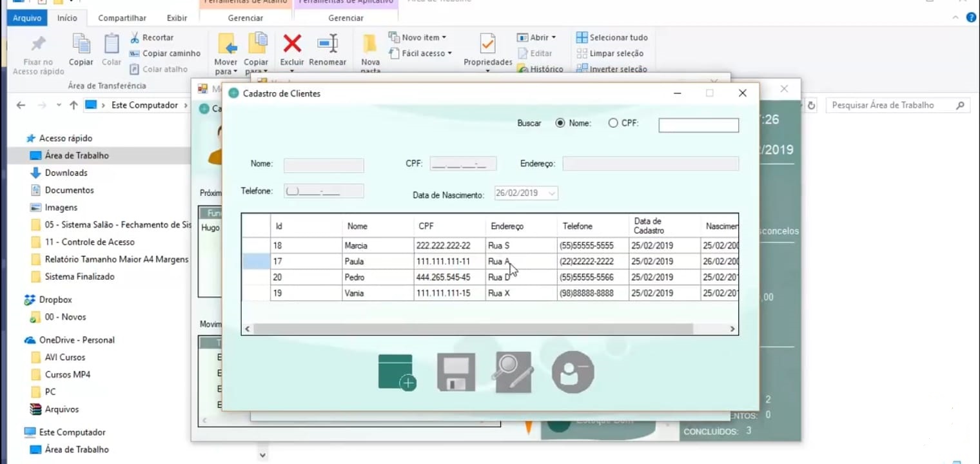Click the client grid's scrollbar right arrow
Screen dimensions: 980x464
[x=732, y=329]
